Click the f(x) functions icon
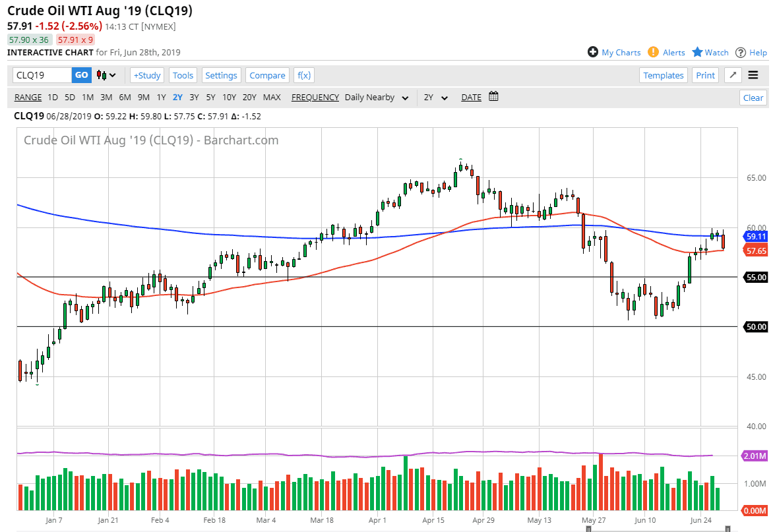775x532 pixels. pyautogui.click(x=303, y=74)
